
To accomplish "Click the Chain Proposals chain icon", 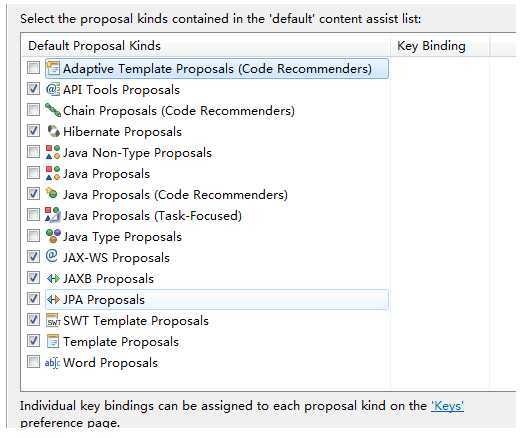I will 53,110.
